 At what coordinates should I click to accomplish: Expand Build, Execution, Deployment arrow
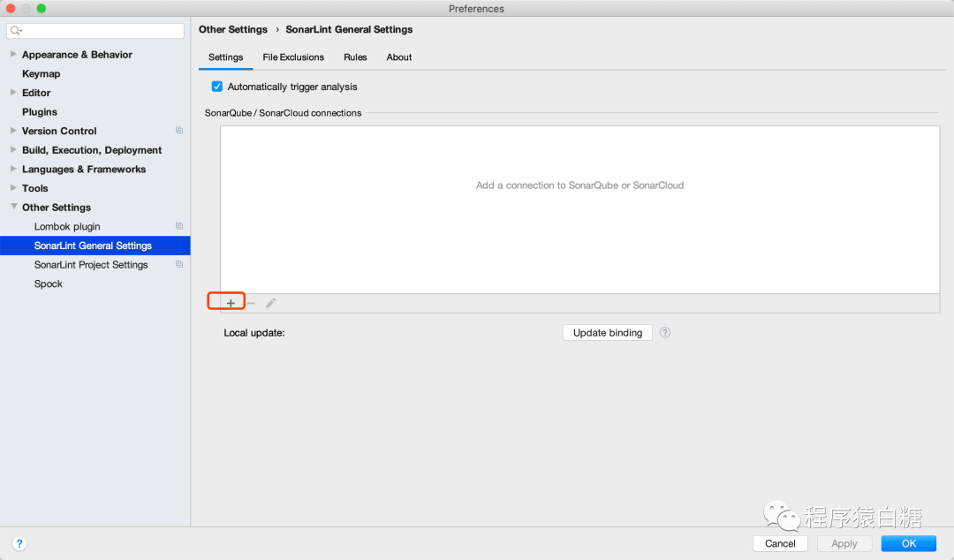click(13, 149)
